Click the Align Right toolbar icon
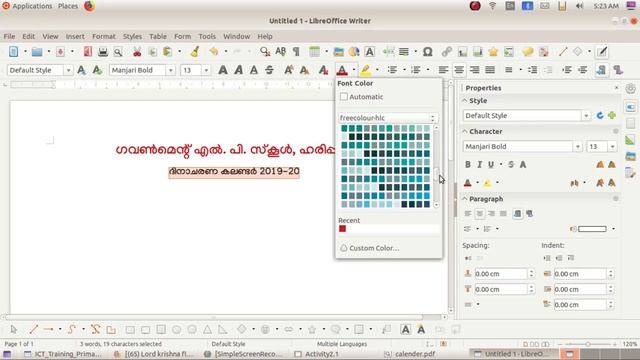 474,70
